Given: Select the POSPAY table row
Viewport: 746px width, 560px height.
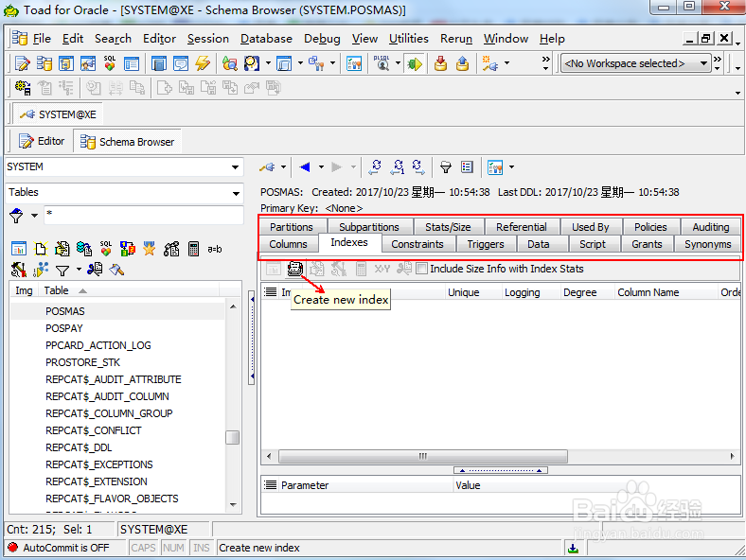Looking at the screenshot, I should click(x=117, y=328).
